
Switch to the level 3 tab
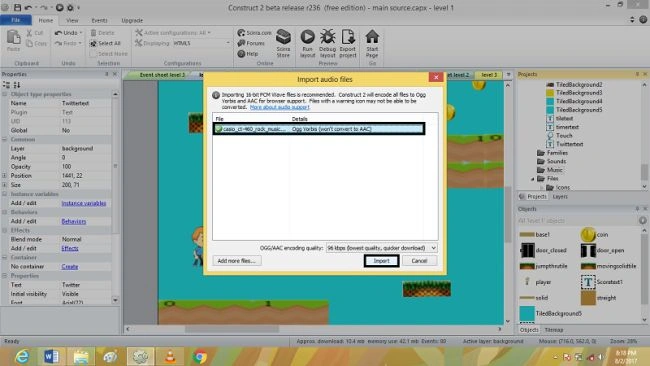(489, 75)
